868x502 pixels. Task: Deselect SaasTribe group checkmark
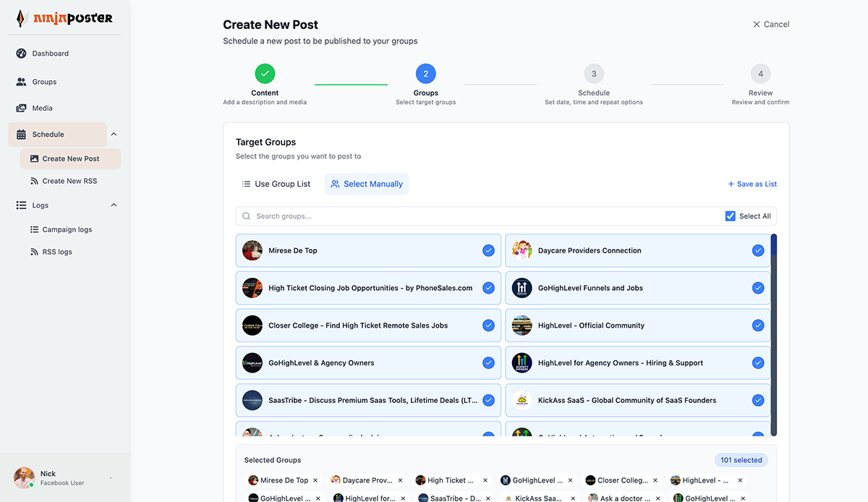488,400
